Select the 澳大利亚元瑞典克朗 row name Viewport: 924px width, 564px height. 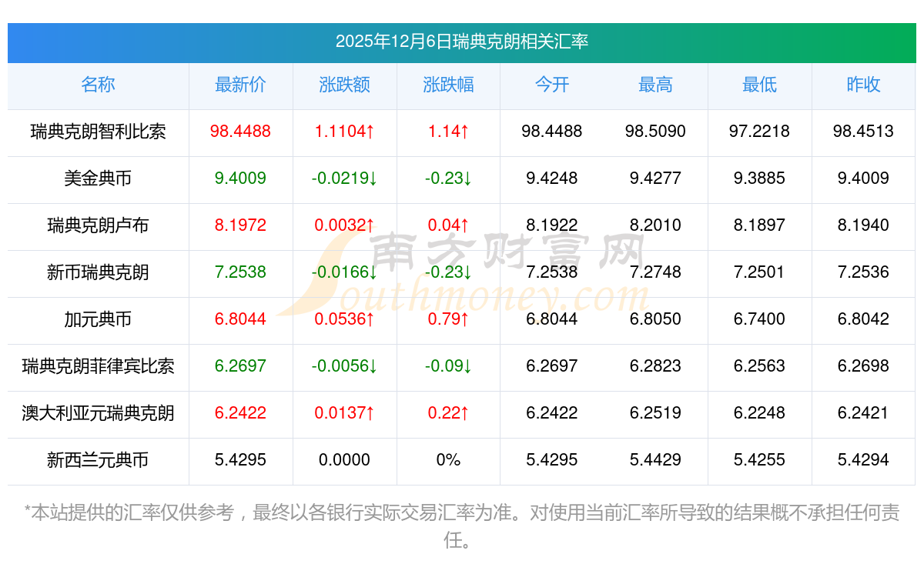pos(98,413)
